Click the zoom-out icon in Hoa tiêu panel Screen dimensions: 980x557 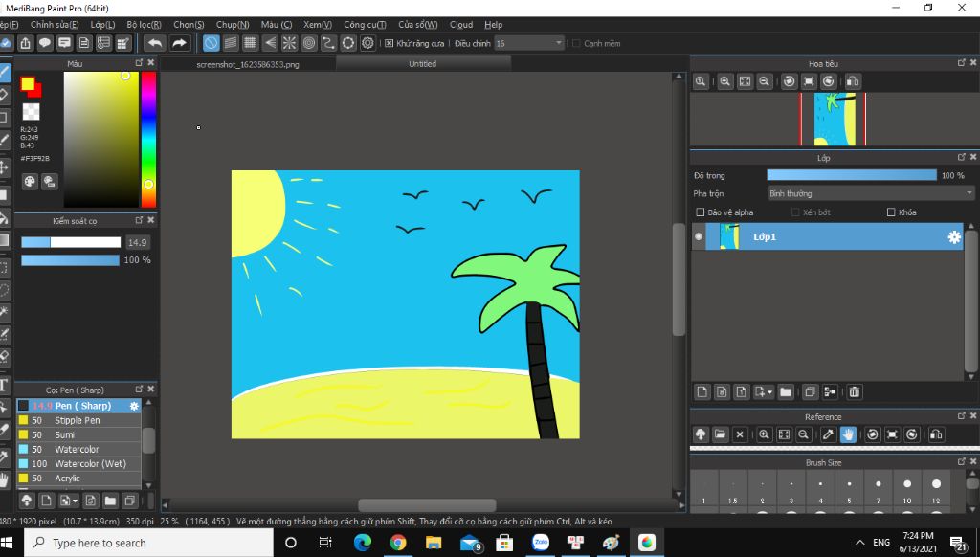pos(765,81)
